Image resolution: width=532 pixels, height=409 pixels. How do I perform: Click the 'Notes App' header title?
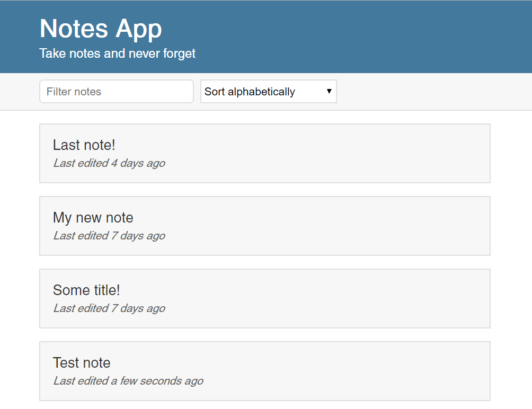[x=101, y=29]
